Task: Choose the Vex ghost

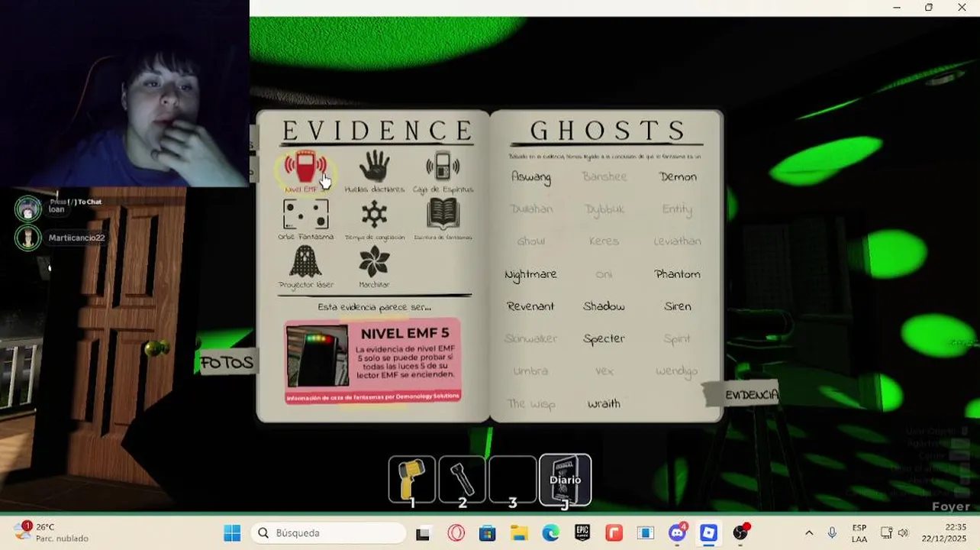Action: click(604, 370)
